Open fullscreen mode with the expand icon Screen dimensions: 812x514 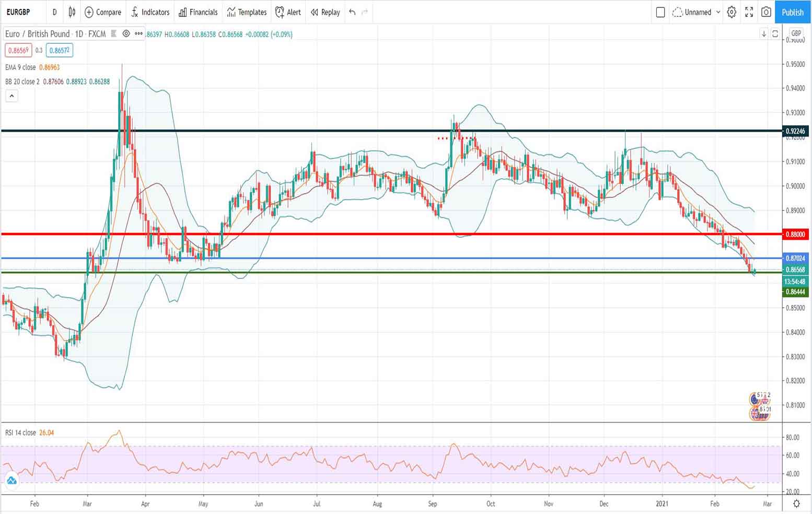(x=749, y=12)
